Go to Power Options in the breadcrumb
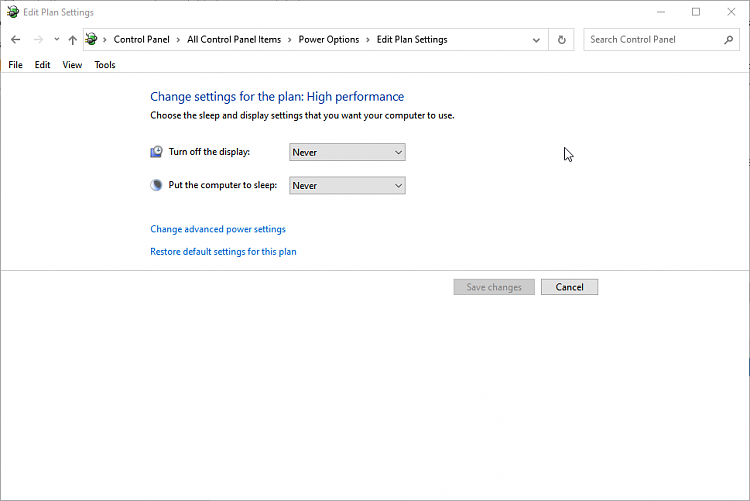Screen dimensions: 750x501 (x=328, y=40)
